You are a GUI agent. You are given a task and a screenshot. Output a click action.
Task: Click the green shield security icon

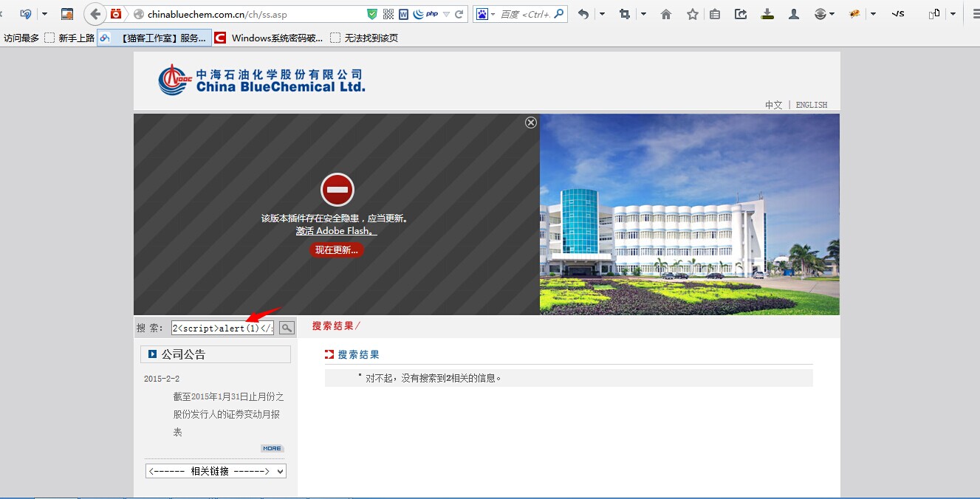pos(372,14)
